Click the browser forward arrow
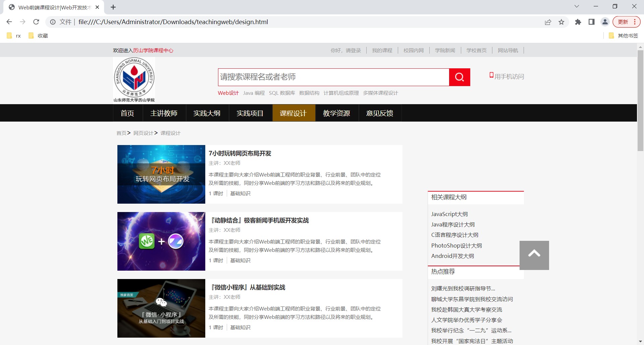Viewport: 644px width, 345px height. (22, 22)
